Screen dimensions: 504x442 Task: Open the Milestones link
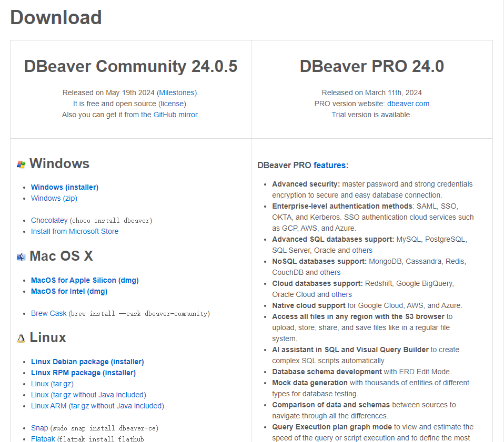(x=177, y=93)
